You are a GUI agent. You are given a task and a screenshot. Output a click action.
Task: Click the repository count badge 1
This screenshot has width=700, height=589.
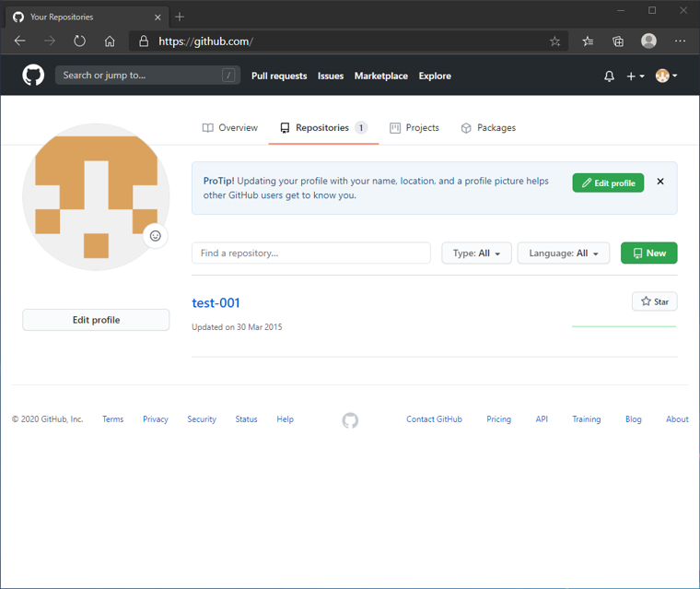pos(361,128)
